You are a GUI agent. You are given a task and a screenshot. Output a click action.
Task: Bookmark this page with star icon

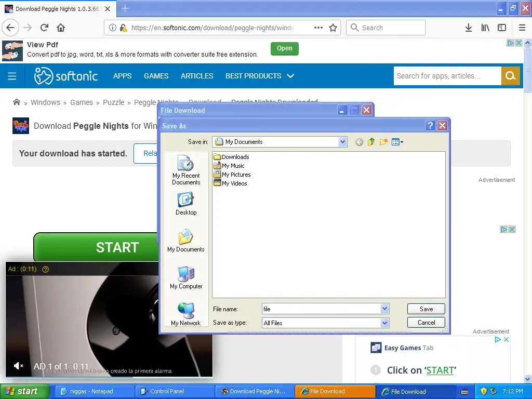click(x=333, y=28)
